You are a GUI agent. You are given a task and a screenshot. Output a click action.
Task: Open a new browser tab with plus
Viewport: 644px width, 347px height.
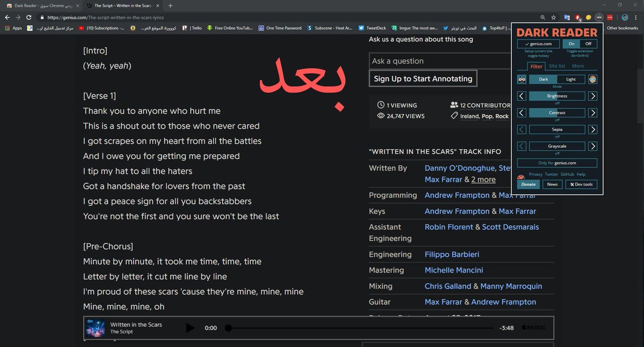(x=170, y=5)
